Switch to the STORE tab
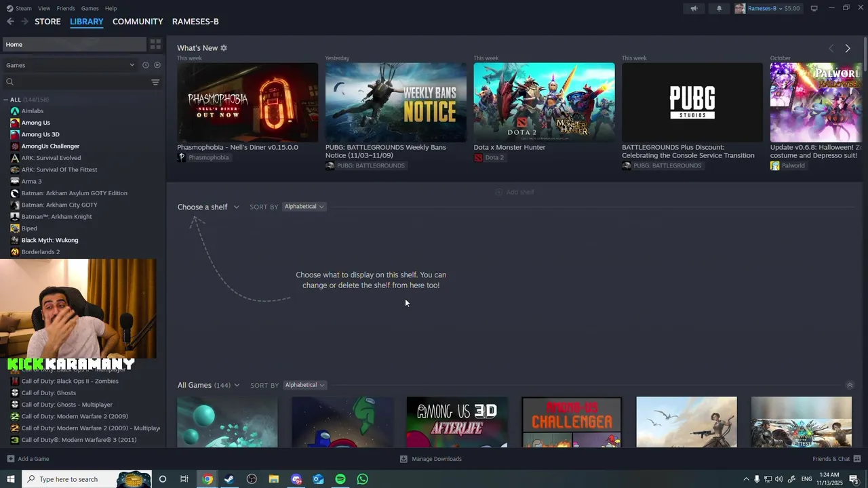Screen dimensions: 868x488 point(47,22)
